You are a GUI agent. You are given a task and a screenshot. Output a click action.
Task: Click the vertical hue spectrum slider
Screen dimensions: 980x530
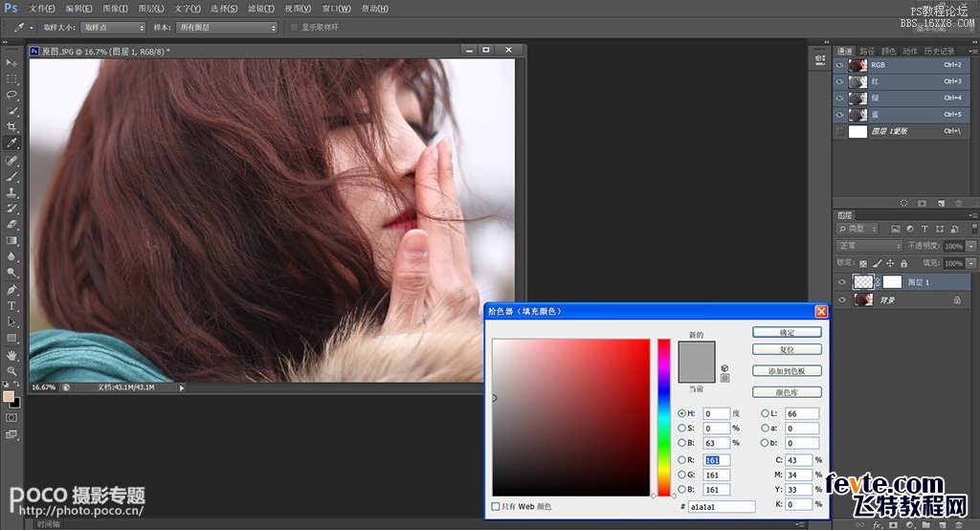(x=664, y=417)
